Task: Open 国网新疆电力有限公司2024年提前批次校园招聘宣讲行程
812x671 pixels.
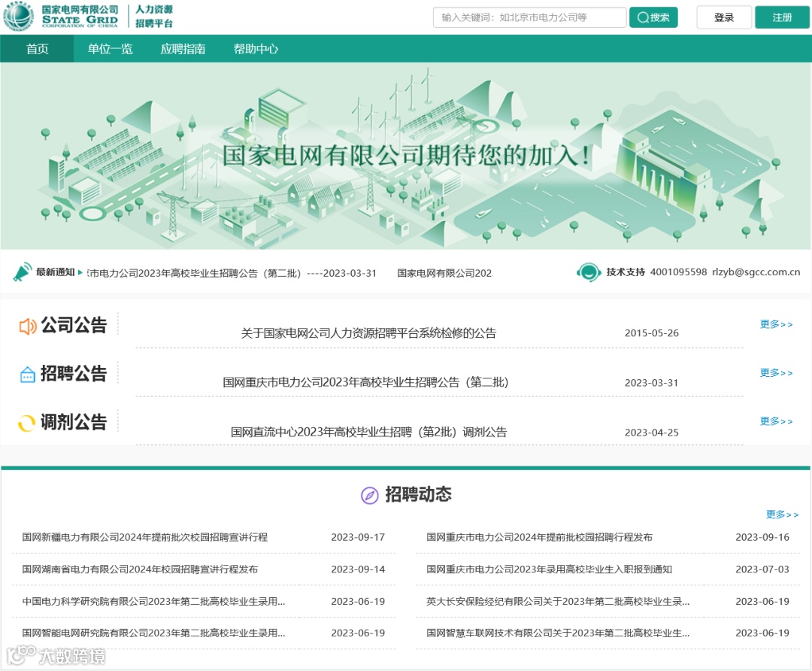Action: coord(145,537)
